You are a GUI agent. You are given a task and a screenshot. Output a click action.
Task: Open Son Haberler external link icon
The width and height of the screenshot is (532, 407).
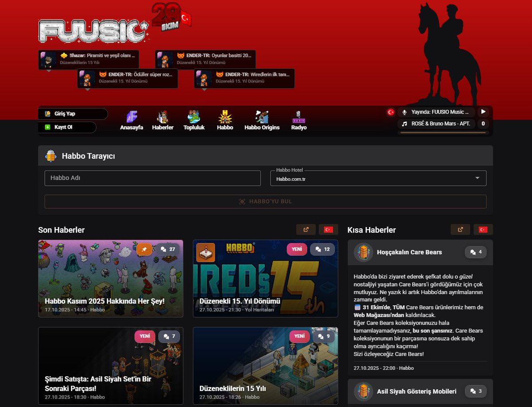[x=306, y=229]
